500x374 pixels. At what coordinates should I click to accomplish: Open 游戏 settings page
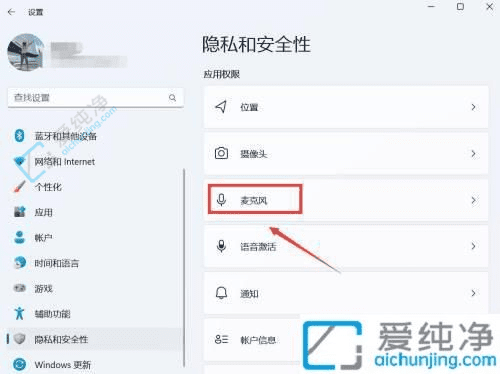click(x=44, y=289)
